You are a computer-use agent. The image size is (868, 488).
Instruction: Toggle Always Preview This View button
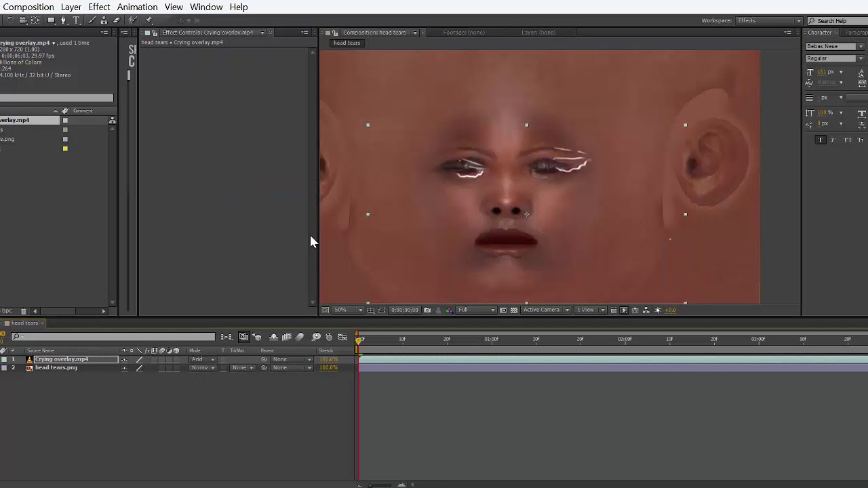pyautogui.click(x=325, y=310)
